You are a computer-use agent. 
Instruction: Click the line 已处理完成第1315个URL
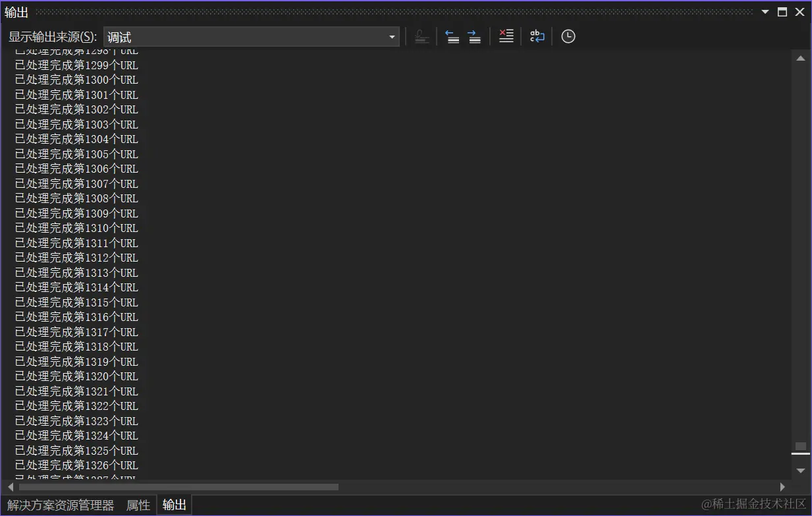(76, 302)
